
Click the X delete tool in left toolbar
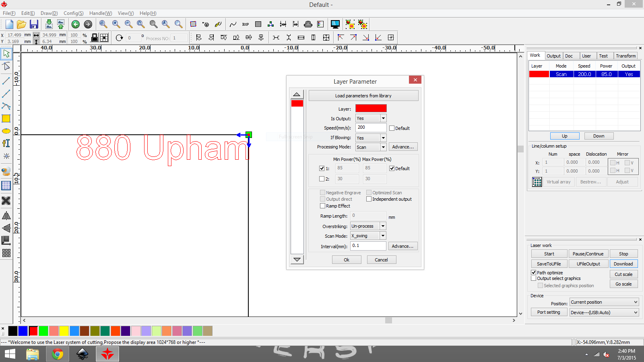point(6,200)
